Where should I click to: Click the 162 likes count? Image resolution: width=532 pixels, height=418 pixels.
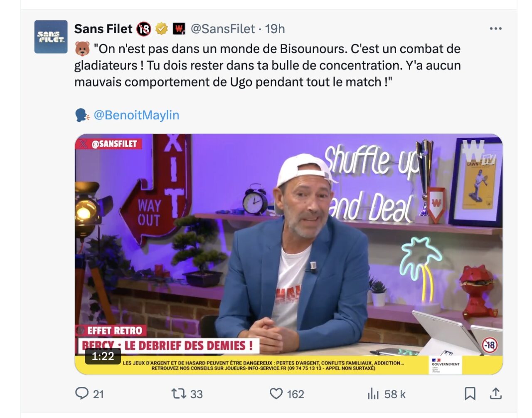click(296, 394)
